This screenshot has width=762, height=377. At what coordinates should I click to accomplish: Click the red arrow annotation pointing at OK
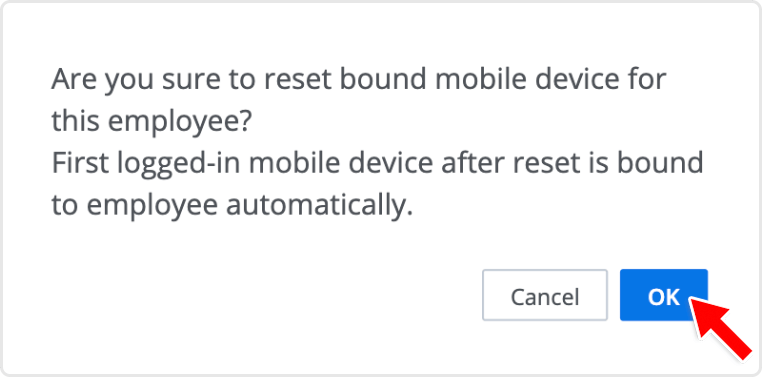[721, 327]
